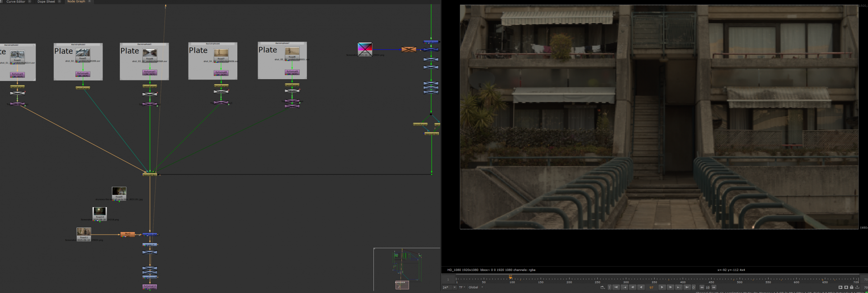The width and height of the screenshot is (868, 293).
Task: Toggle the viewer lock icon
Action: [852, 287]
